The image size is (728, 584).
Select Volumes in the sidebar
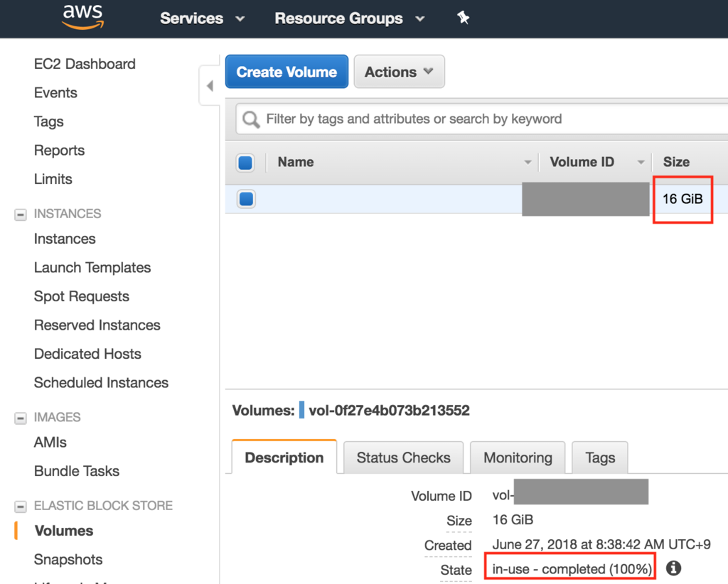click(x=64, y=531)
